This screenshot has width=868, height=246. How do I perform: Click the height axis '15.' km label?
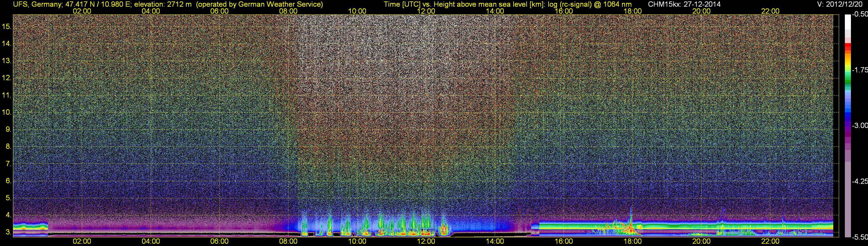6,26
